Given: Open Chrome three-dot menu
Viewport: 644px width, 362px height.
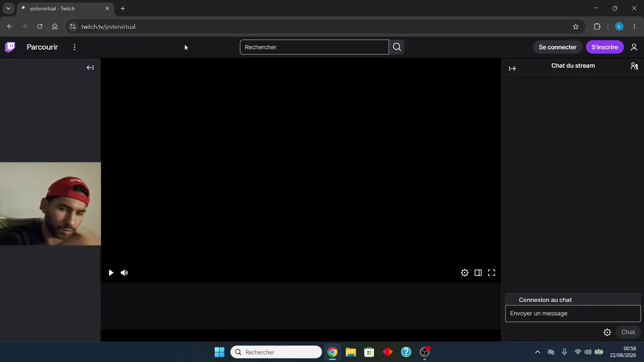Looking at the screenshot, I should click(x=634, y=27).
